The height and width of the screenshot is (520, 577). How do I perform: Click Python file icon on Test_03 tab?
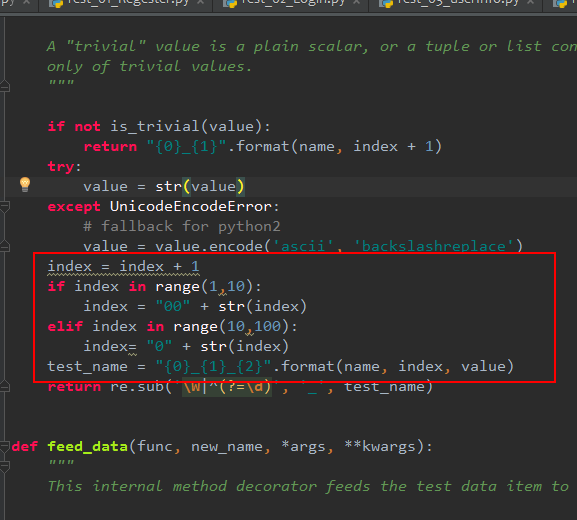coord(386,3)
